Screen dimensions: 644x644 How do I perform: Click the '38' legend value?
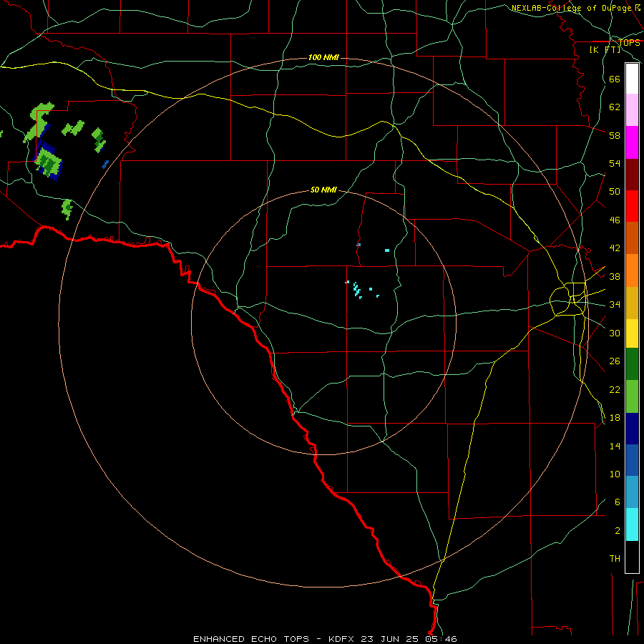tap(615, 276)
